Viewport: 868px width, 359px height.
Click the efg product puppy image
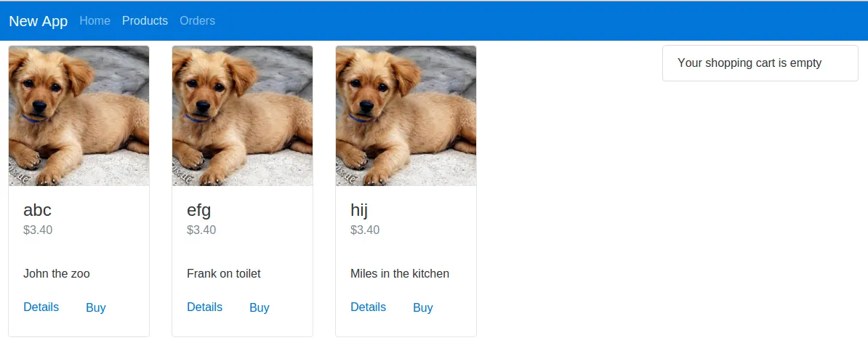(242, 116)
